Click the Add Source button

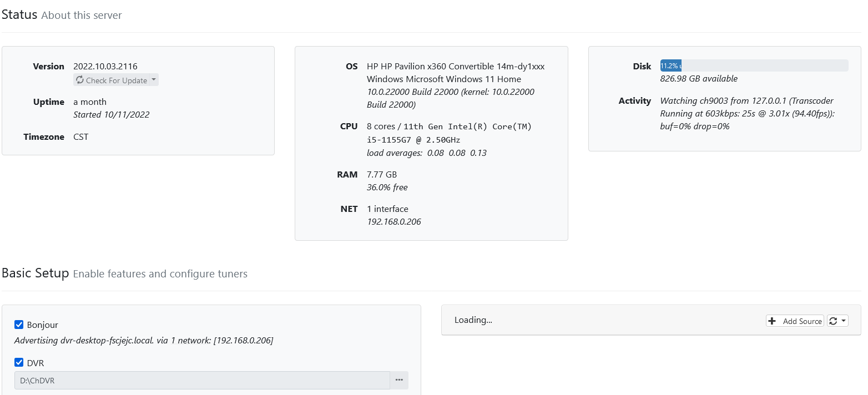tap(795, 321)
